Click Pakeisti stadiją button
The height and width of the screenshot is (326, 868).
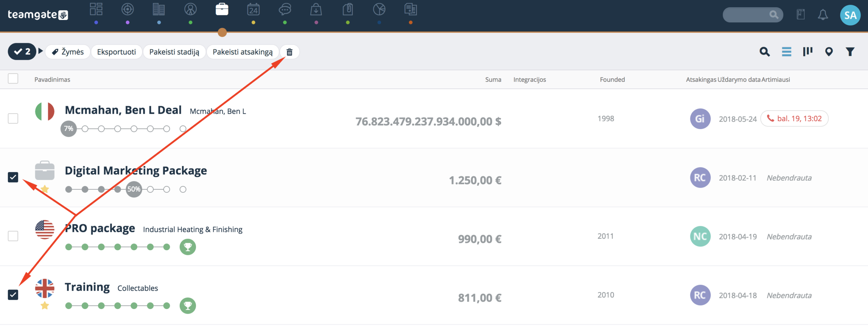click(174, 52)
